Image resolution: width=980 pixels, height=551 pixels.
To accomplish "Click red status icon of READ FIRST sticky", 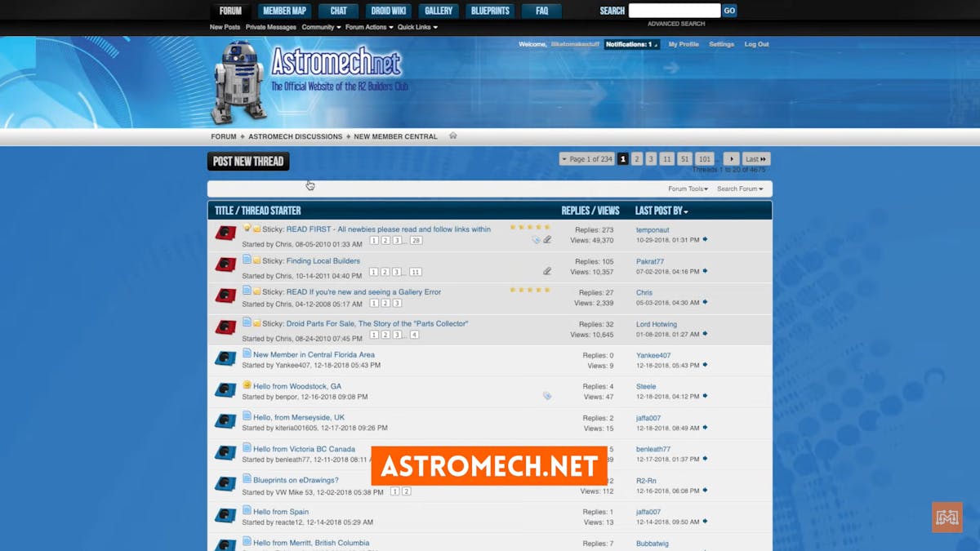I will (x=225, y=233).
